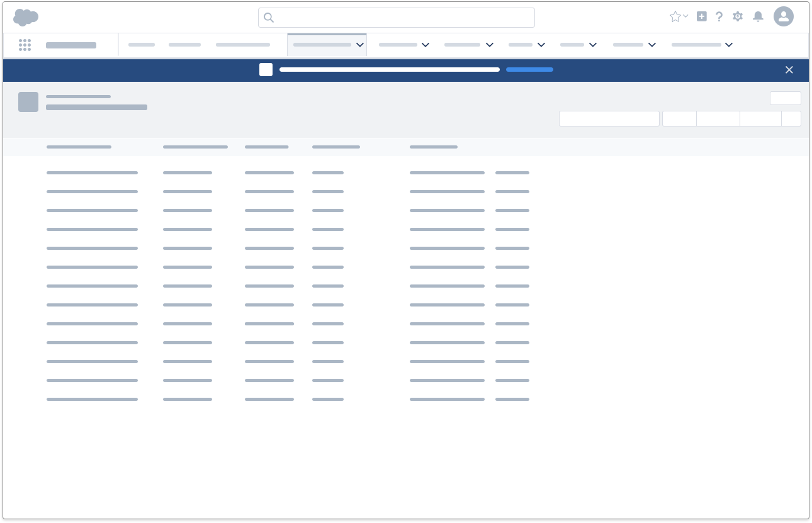Image resolution: width=812 pixels, height=523 pixels.
Task: Click the link in the blue banner
Action: [529, 70]
